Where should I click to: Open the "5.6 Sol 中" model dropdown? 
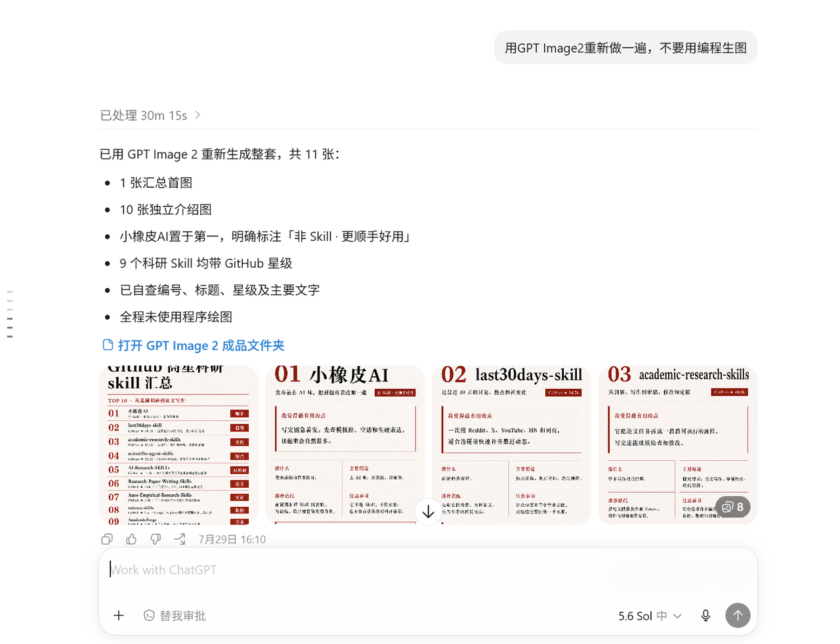(x=650, y=616)
